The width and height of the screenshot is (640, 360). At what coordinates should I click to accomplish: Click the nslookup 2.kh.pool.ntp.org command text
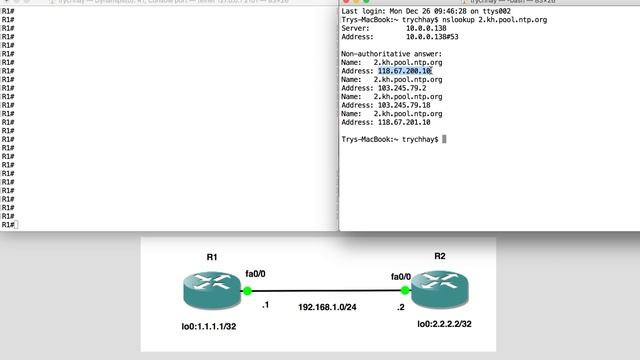pos(495,20)
